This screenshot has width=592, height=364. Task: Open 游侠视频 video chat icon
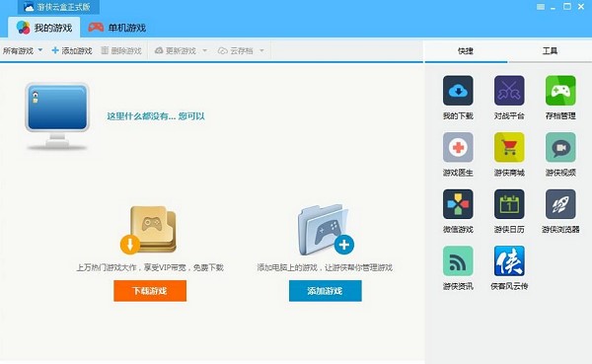pos(560,147)
